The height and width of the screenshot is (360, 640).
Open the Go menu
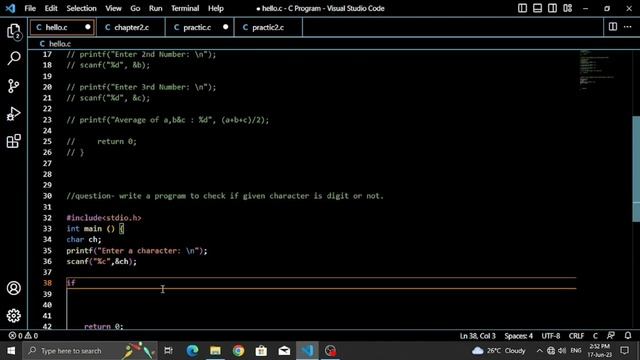(x=135, y=8)
